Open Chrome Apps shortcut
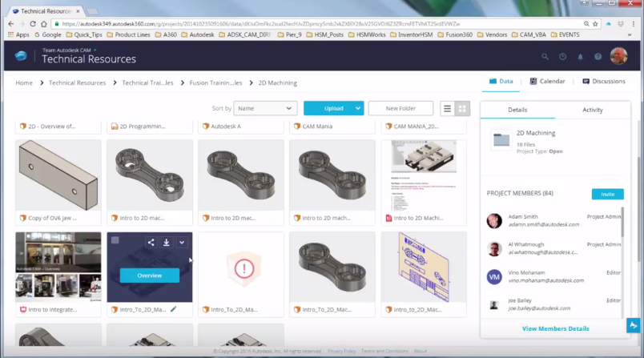This screenshot has width=644, height=358. 18,34
